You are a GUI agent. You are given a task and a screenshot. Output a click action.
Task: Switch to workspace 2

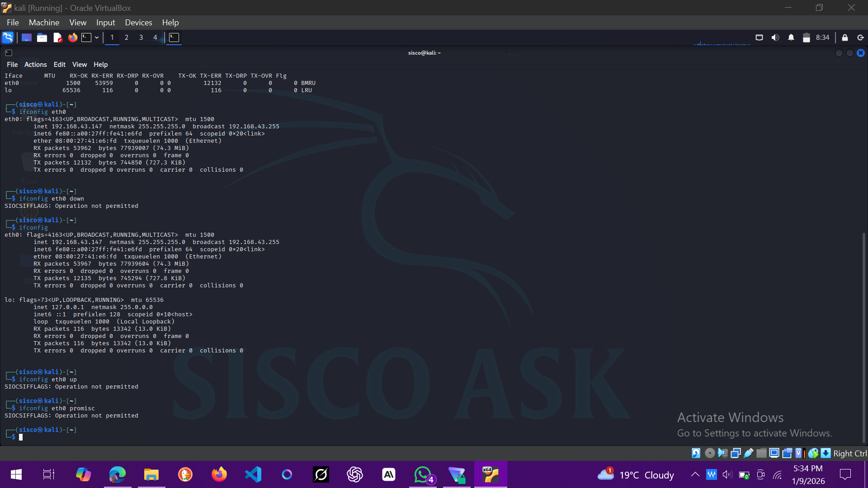coord(127,38)
